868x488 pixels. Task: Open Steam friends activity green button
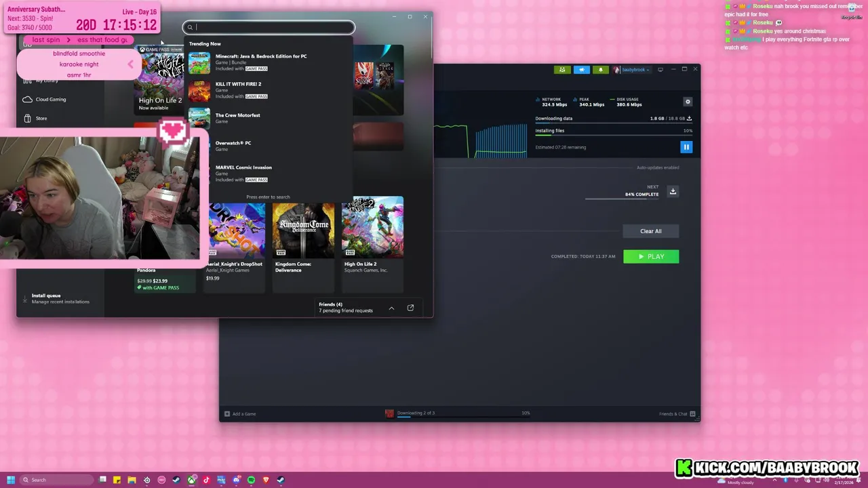[x=562, y=70]
